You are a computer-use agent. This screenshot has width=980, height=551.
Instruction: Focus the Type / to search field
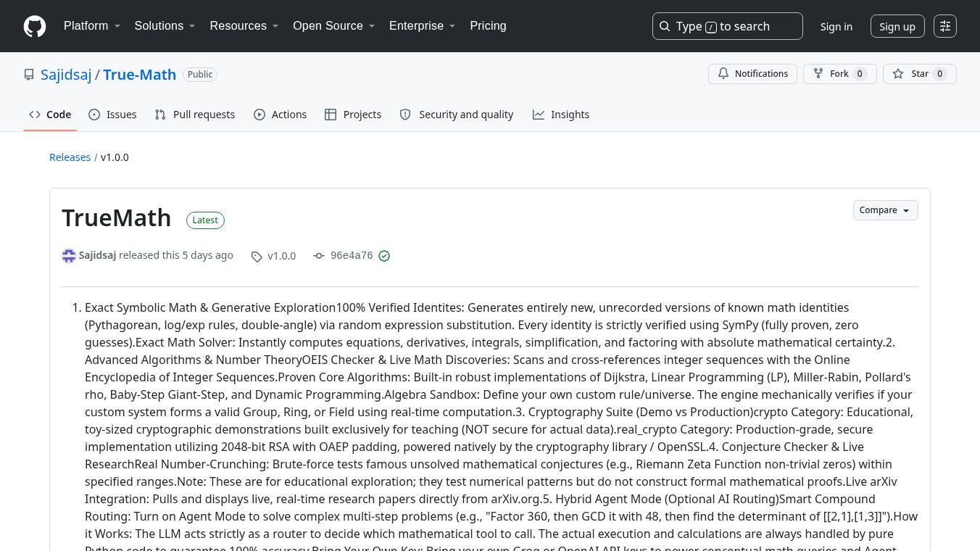coord(728,26)
